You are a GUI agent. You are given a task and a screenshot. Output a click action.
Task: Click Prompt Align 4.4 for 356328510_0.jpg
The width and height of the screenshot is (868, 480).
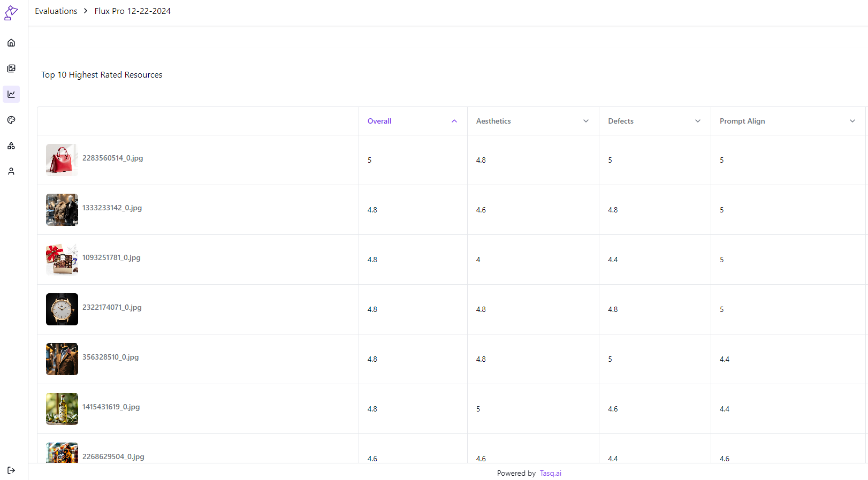[x=725, y=359]
